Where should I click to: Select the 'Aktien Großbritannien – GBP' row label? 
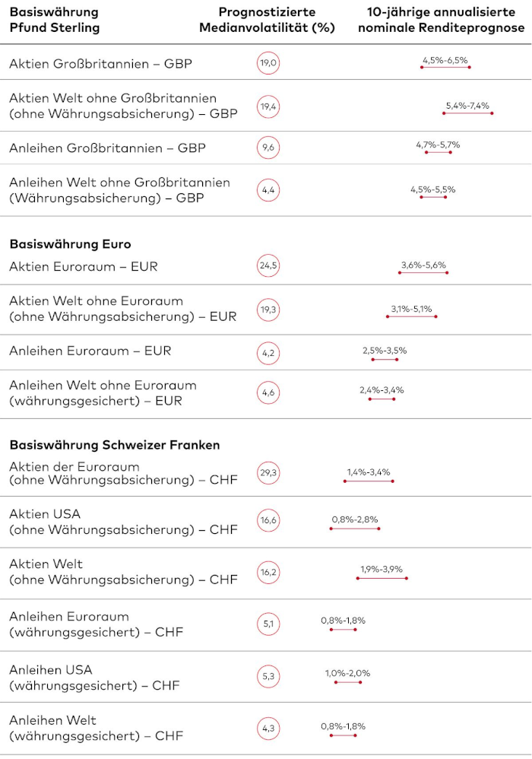(x=100, y=64)
